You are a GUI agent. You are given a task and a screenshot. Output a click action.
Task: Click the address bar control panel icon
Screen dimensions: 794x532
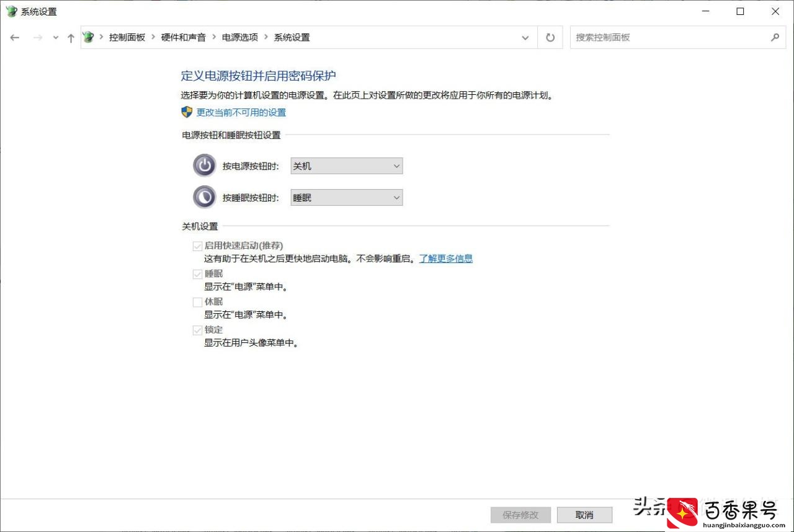(88, 37)
